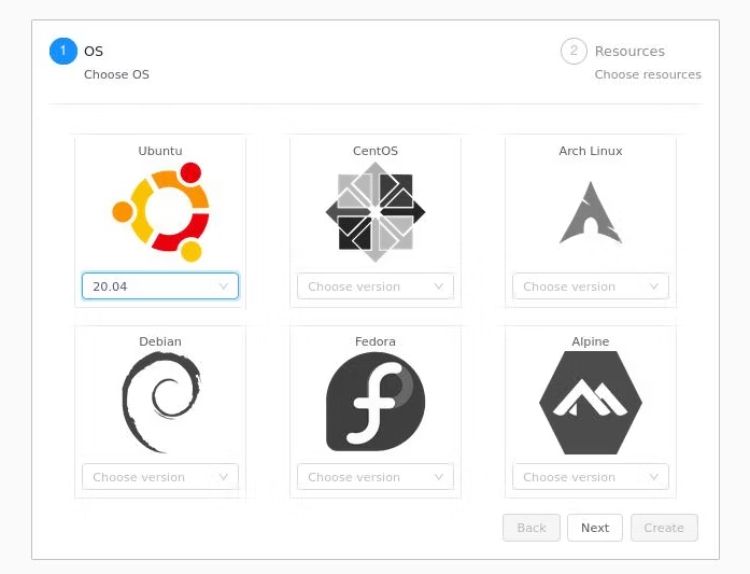Click the 'Choose resources' subtitle text
This screenshot has width=750, height=574.
(648, 75)
